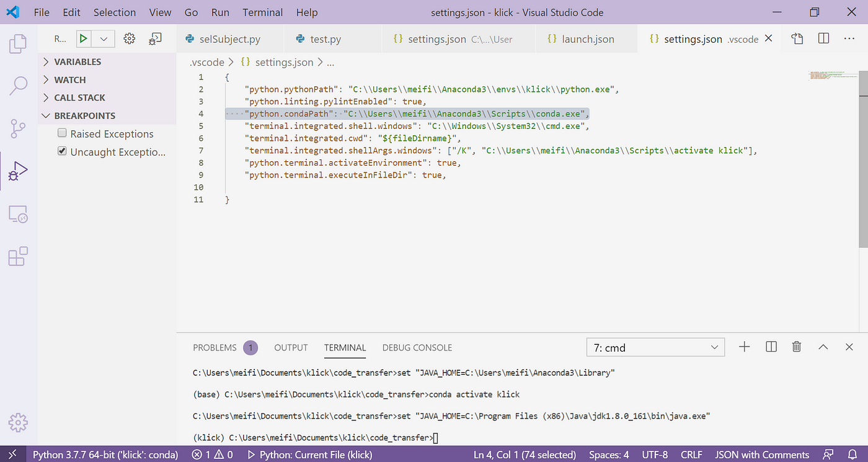This screenshot has width=868, height=462.
Task: Split the terminal panel
Action: [771, 347]
